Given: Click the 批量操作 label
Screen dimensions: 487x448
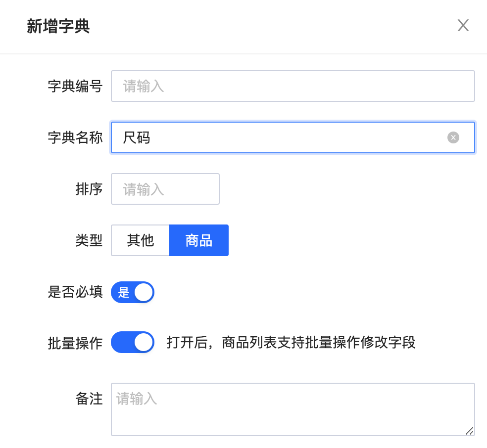Looking at the screenshot, I should (x=75, y=343).
